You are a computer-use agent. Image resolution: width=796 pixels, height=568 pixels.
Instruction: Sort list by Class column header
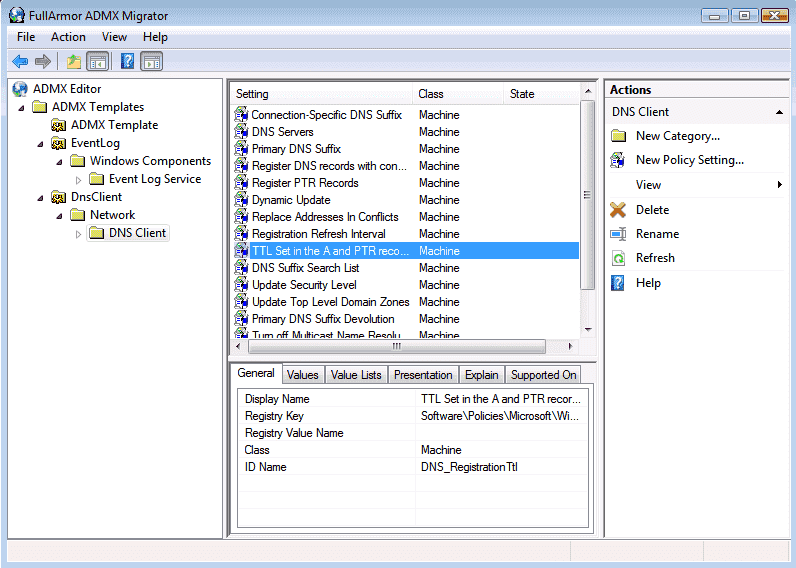point(458,94)
